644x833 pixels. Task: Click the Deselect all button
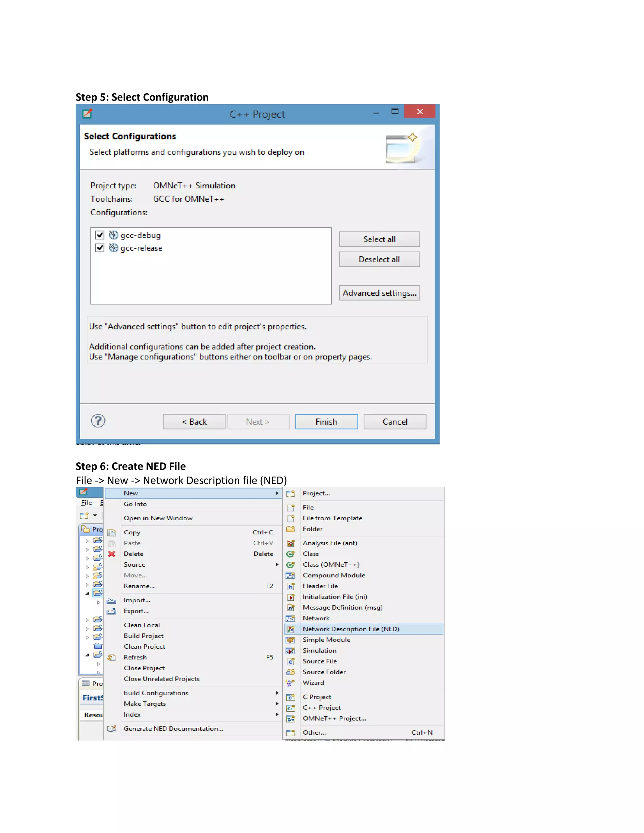(x=379, y=259)
